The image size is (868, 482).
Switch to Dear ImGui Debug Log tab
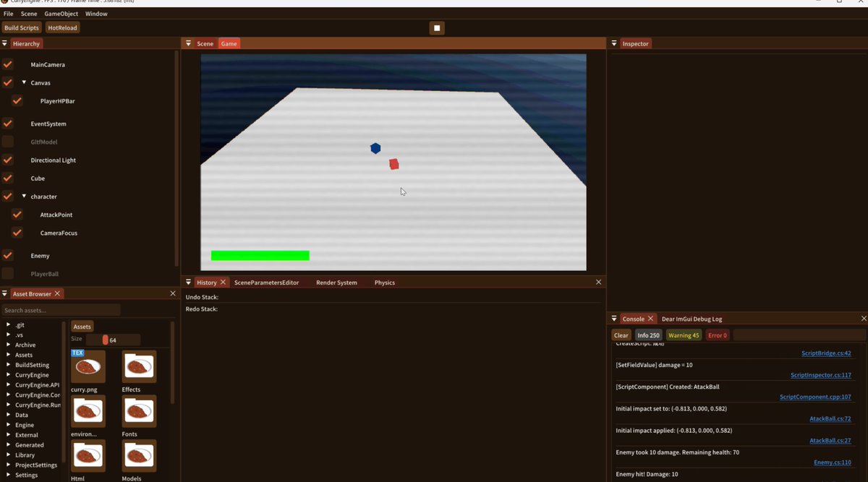pyautogui.click(x=692, y=319)
